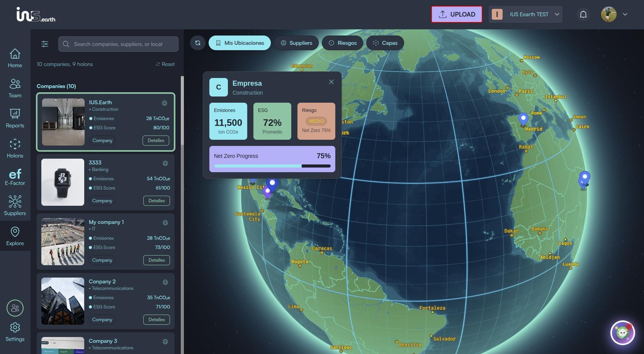The image size is (644, 354).
Task: Open Detalles for My company 1
Action: 156,260
